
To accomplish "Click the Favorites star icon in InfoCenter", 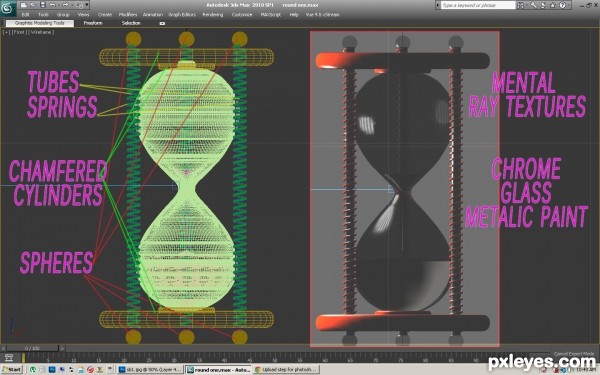I will (553, 5).
